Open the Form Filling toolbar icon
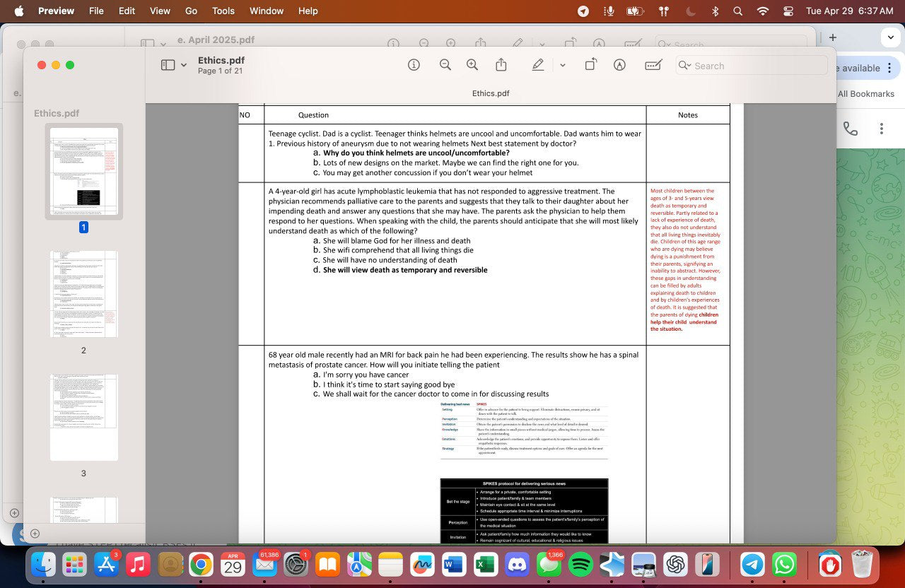Screen dimensions: 905x588 coord(653,65)
